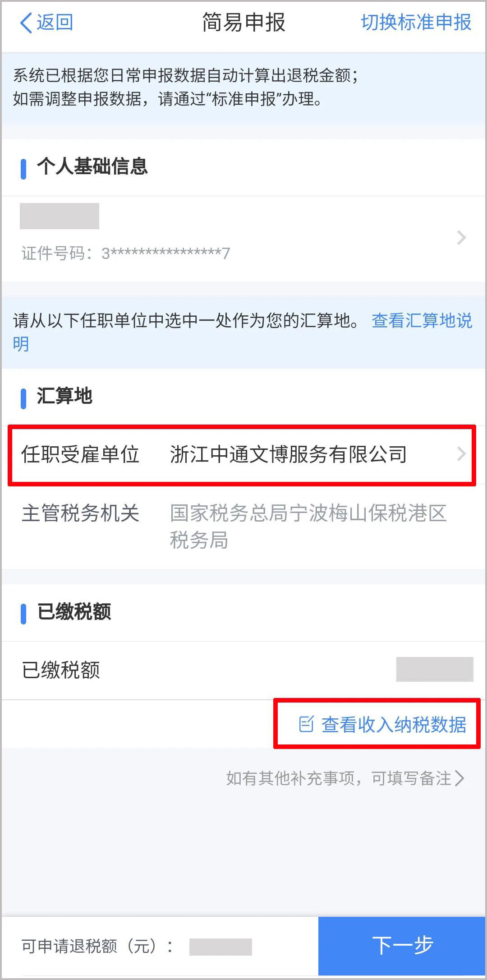487x980 pixels.
Task: Expand chevron beside 浙江中通文博服务有限公司
Action: 461,454
